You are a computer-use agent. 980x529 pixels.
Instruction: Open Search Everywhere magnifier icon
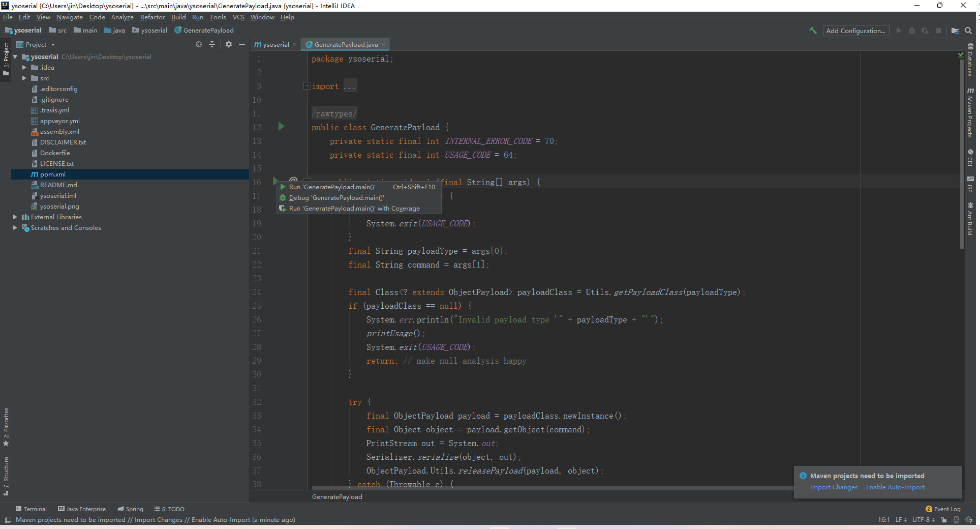tap(969, 31)
